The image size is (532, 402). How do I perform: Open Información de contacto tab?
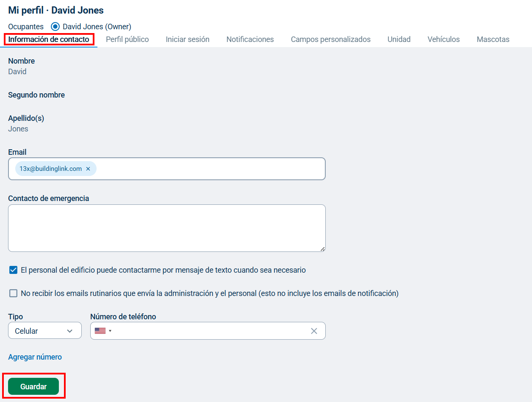click(49, 39)
